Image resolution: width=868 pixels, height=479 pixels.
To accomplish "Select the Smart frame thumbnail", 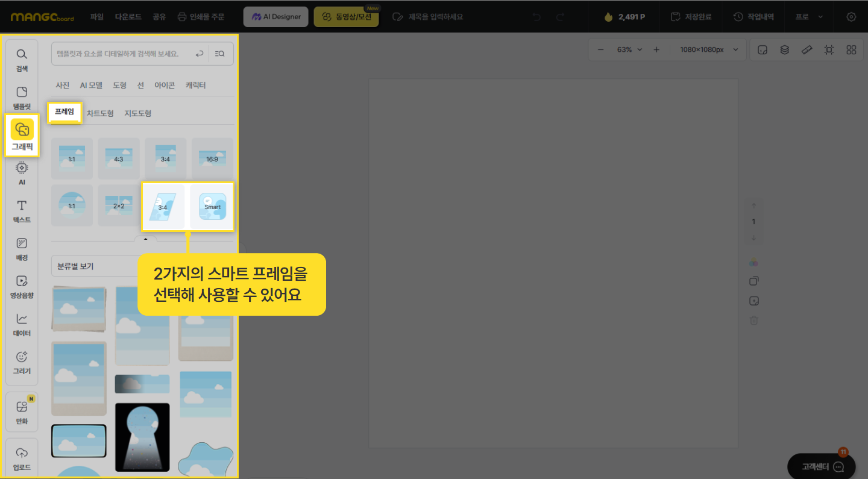I will coord(212,207).
